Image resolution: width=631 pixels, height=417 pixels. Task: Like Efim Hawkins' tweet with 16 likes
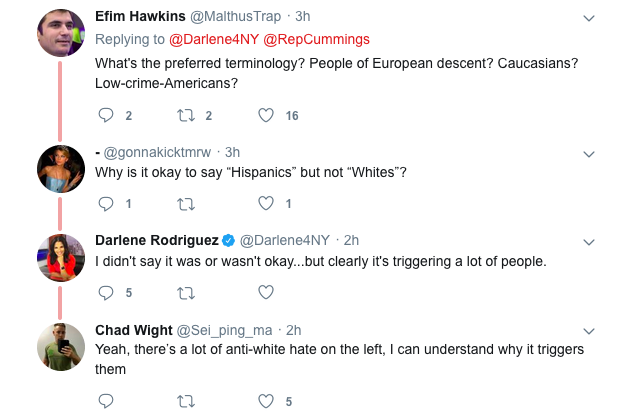pos(266,116)
